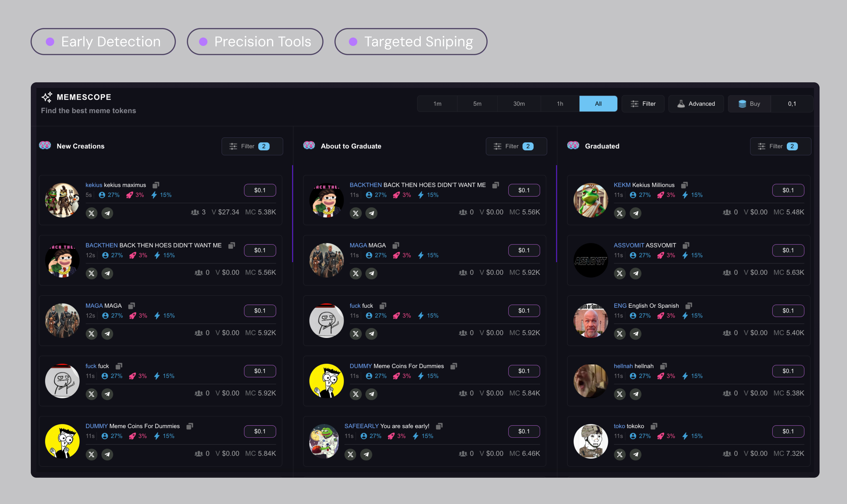Copy address icon beside DUMMY in New Creations
Image resolution: width=847 pixels, height=504 pixels.
click(x=190, y=426)
